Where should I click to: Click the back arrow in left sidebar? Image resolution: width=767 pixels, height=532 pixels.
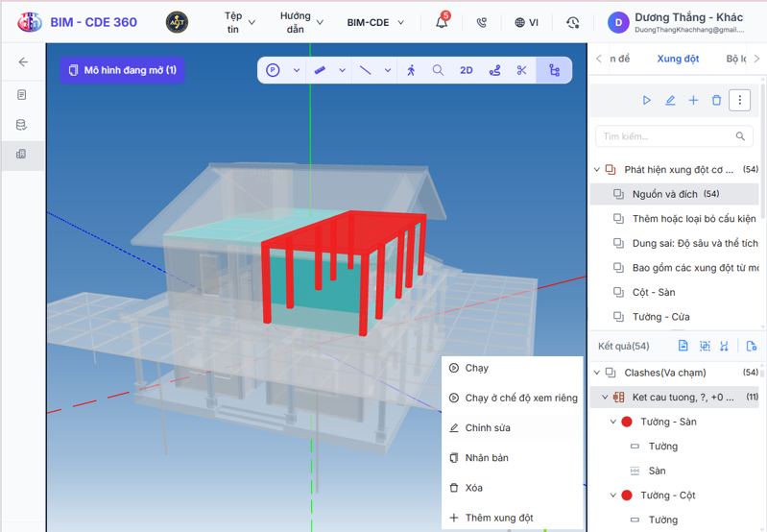pyautogui.click(x=23, y=61)
